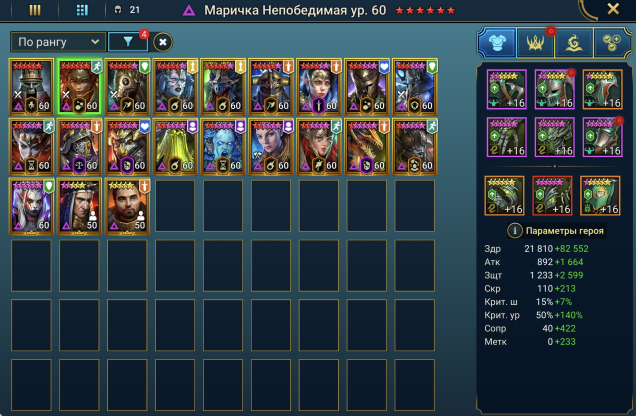This screenshot has width=636, height=416.
Task: Select the ring accessory in orange frame
Action: click(x=504, y=195)
